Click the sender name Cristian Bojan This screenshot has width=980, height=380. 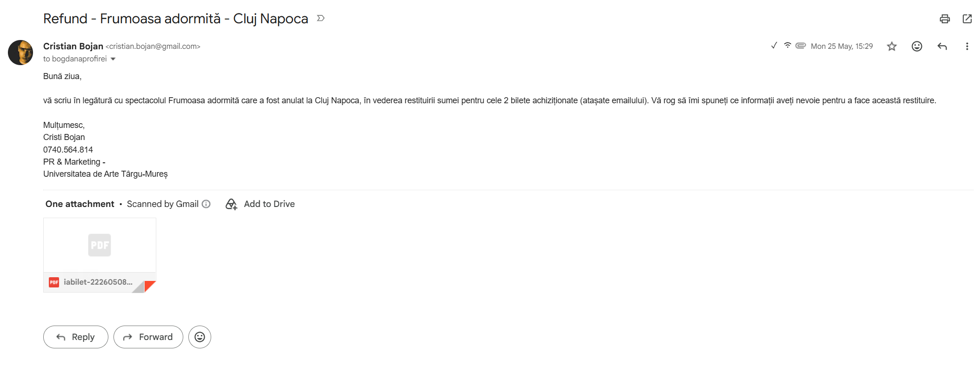(73, 46)
